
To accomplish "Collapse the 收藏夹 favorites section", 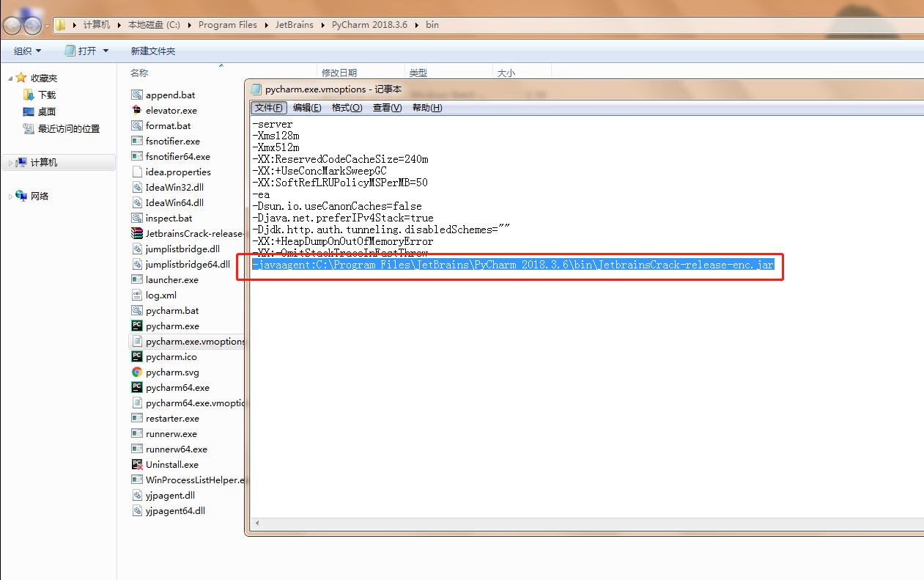I will pyautogui.click(x=11, y=78).
